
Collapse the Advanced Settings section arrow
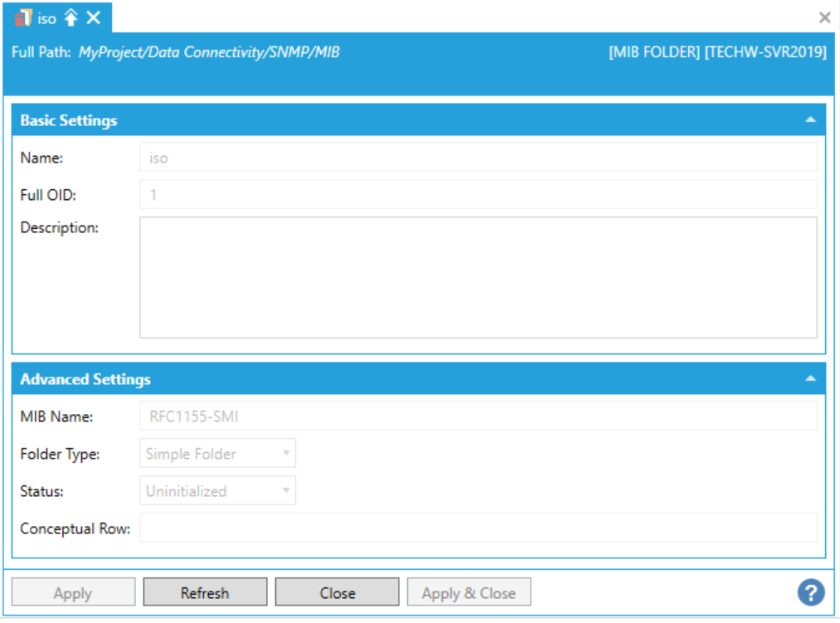(810, 379)
